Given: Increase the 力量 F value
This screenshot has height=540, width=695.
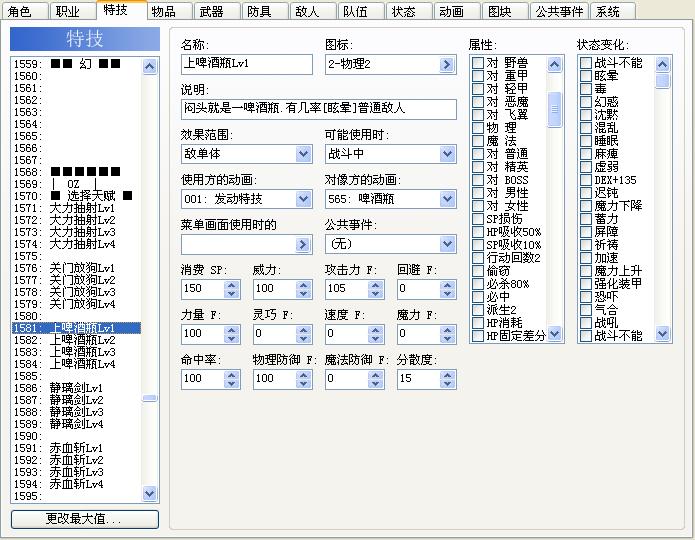Looking at the screenshot, I should coord(231,330).
